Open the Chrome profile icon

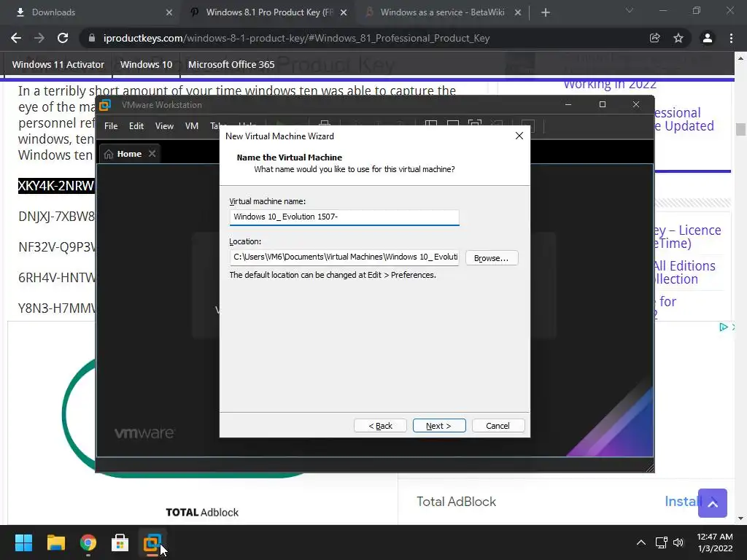708,38
